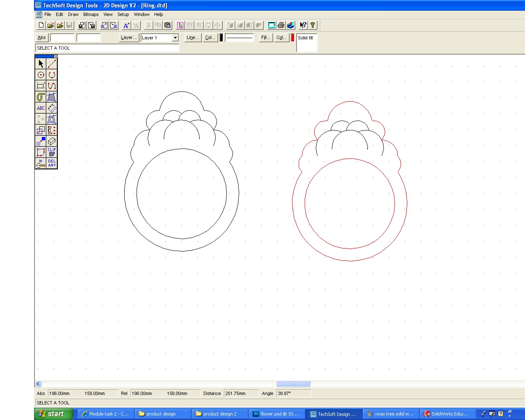Select the Circle tool
The image size is (525, 420).
(41, 75)
